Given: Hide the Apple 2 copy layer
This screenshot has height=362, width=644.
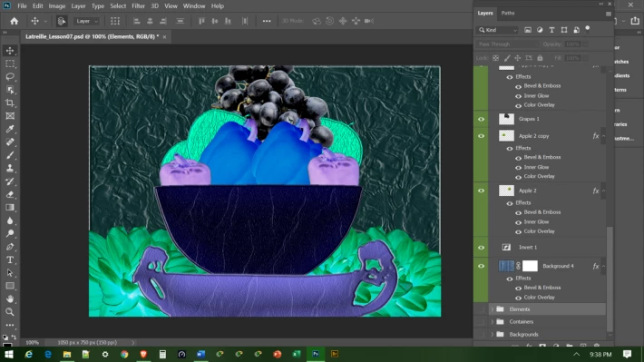Looking at the screenshot, I should 481,136.
